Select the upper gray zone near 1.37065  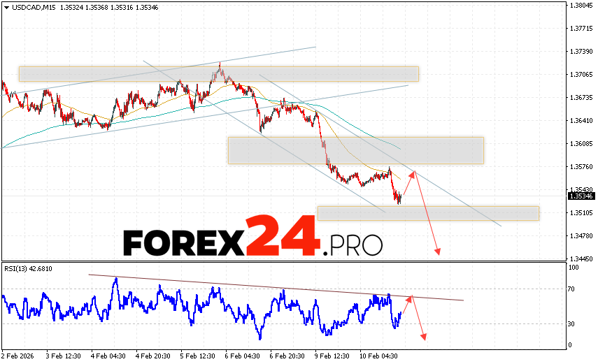tap(218, 74)
